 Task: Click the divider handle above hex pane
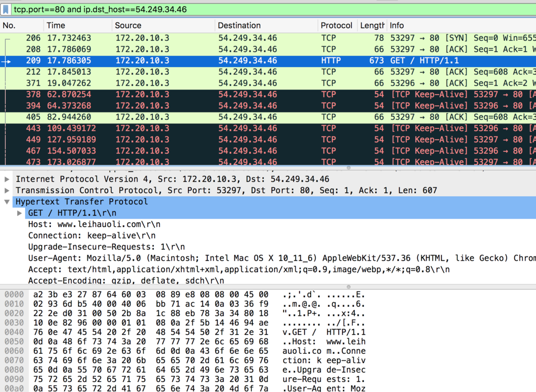tap(349, 287)
